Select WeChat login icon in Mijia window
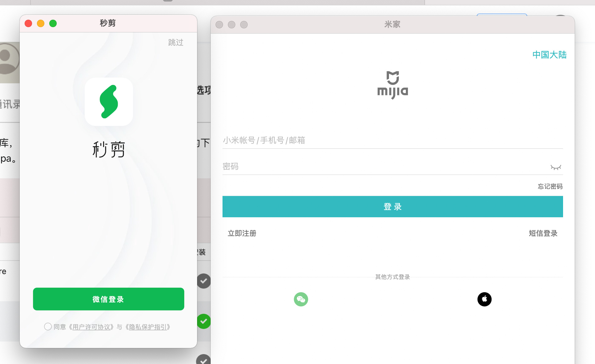This screenshot has height=364, width=595. click(301, 299)
